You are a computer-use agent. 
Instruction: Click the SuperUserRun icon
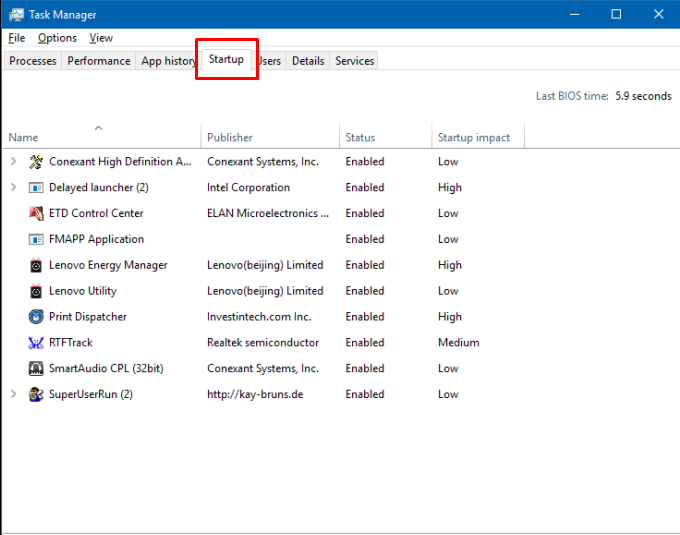point(36,395)
